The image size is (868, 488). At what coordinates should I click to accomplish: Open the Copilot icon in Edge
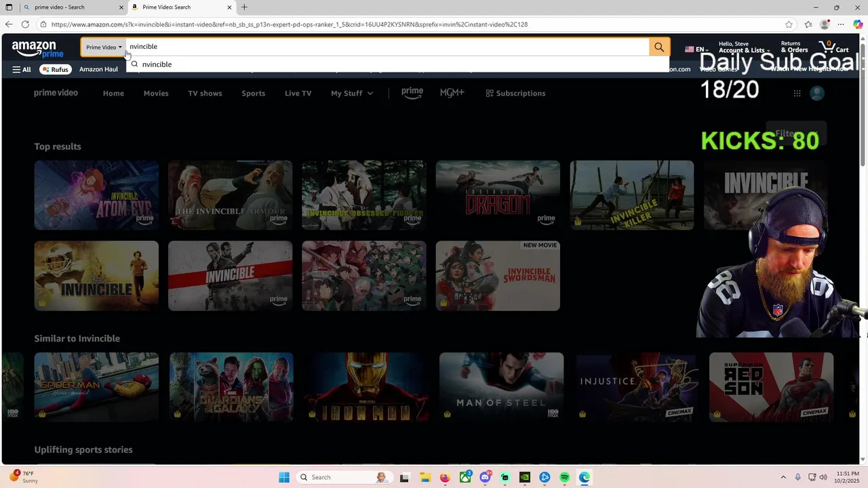(x=858, y=24)
